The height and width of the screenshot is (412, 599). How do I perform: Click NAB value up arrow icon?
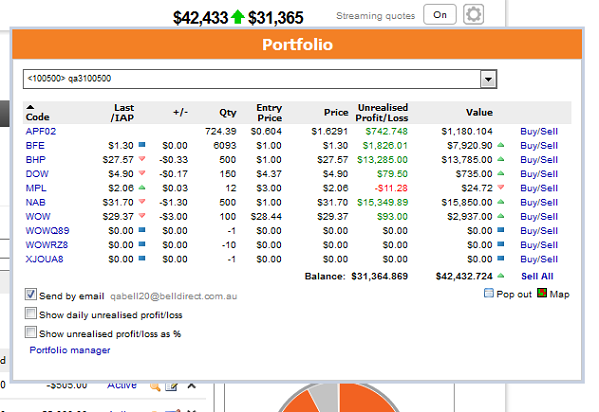point(501,201)
